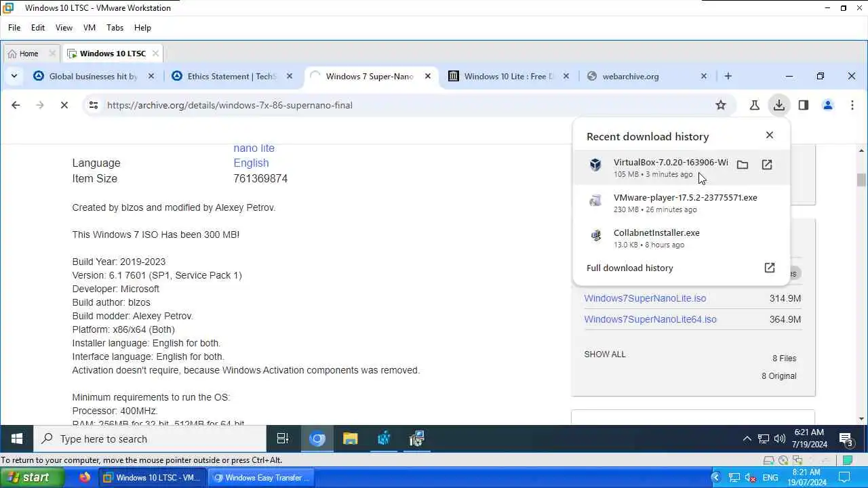Open the VMware Help menu
Image resolution: width=868 pixels, height=488 pixels.
point(142,28)
